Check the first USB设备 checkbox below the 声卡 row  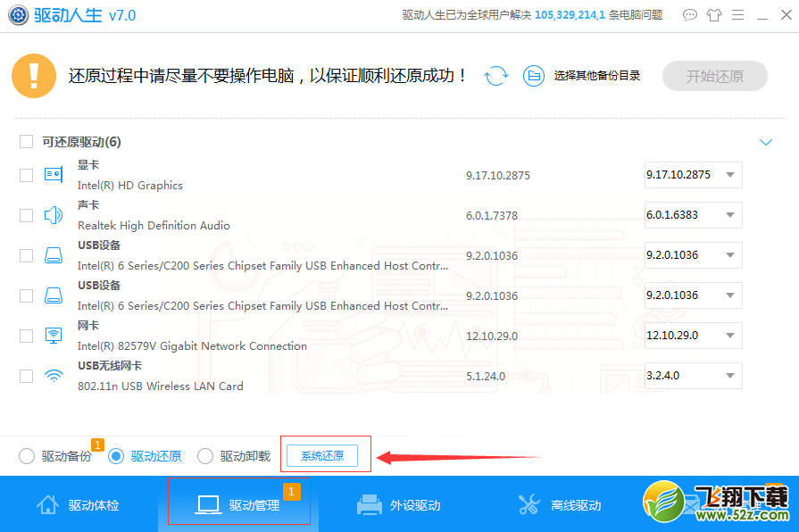pos(26,255)
